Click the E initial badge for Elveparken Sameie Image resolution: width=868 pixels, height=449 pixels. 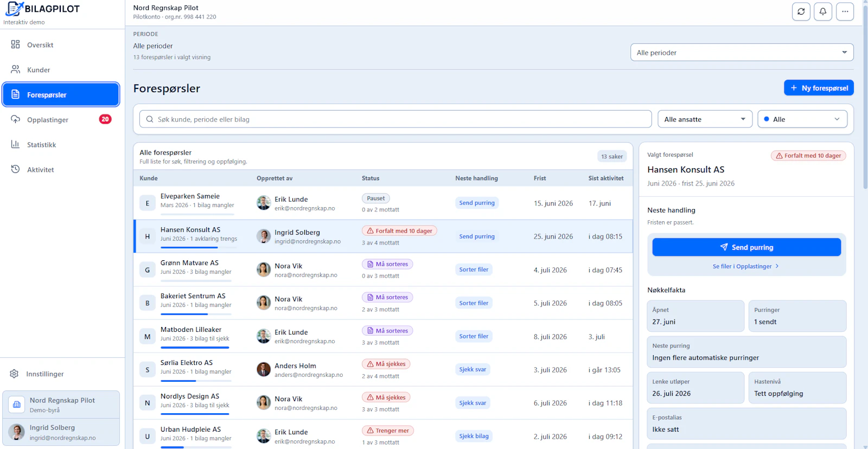tap(148, 203)
